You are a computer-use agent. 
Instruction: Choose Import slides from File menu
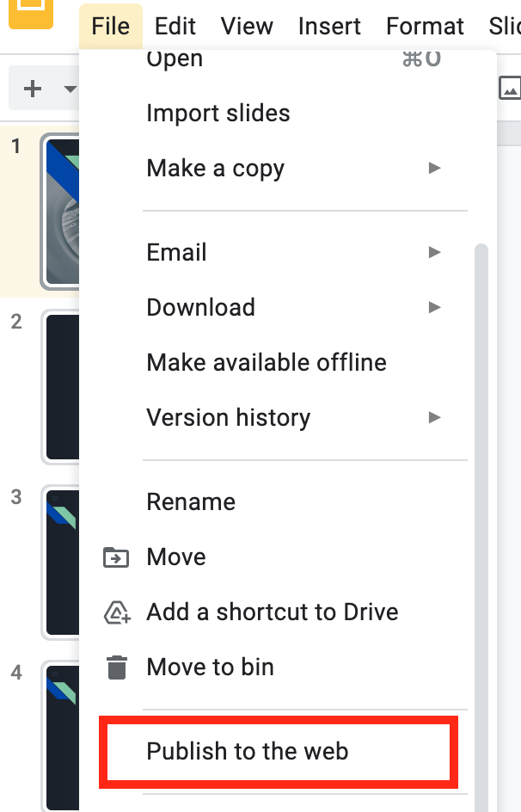218,114
